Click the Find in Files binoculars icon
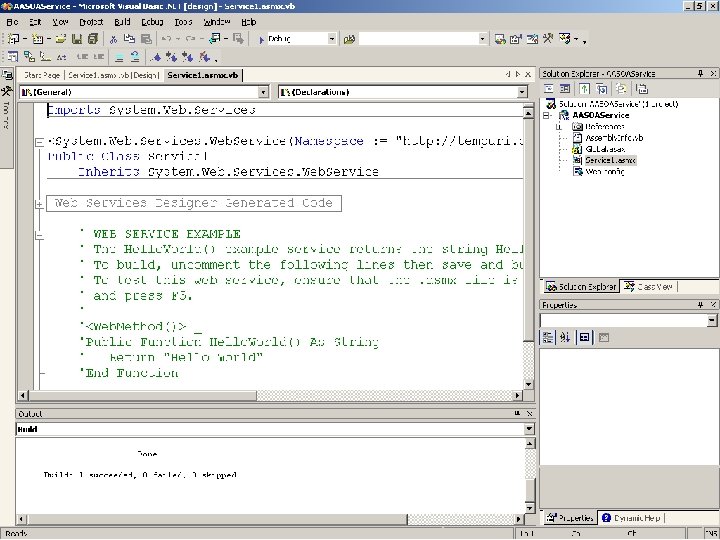The height and width of the screenshot is (540, 720). [x=349, y=39]
